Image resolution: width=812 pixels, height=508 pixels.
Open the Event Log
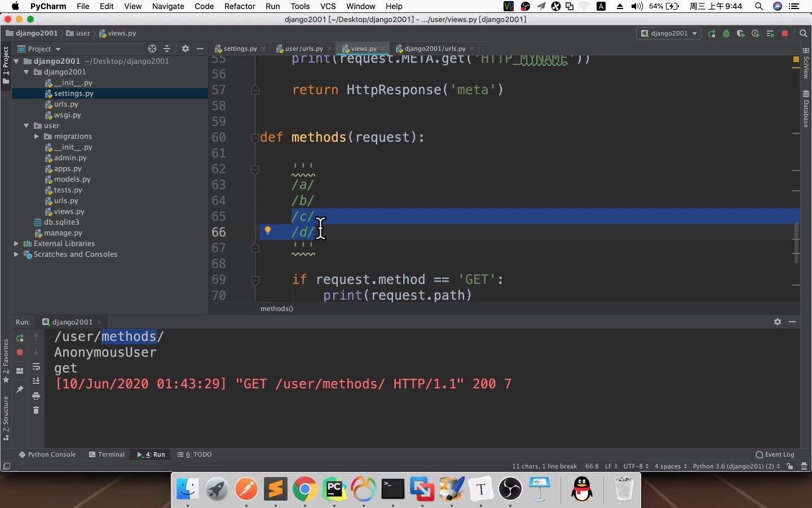point(775,454)
